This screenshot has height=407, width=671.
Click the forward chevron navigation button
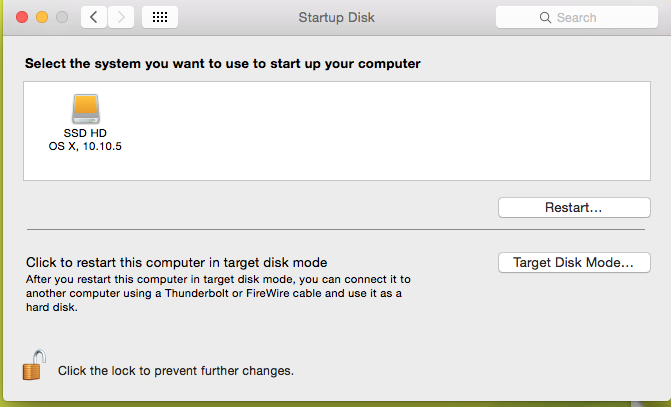click(x=121, y=17)
